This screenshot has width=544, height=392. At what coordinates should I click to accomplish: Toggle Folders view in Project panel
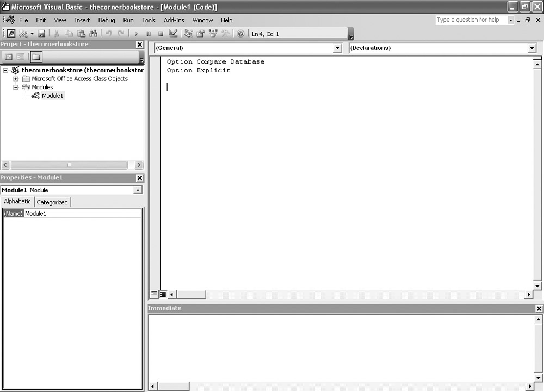tap(35, 57)
